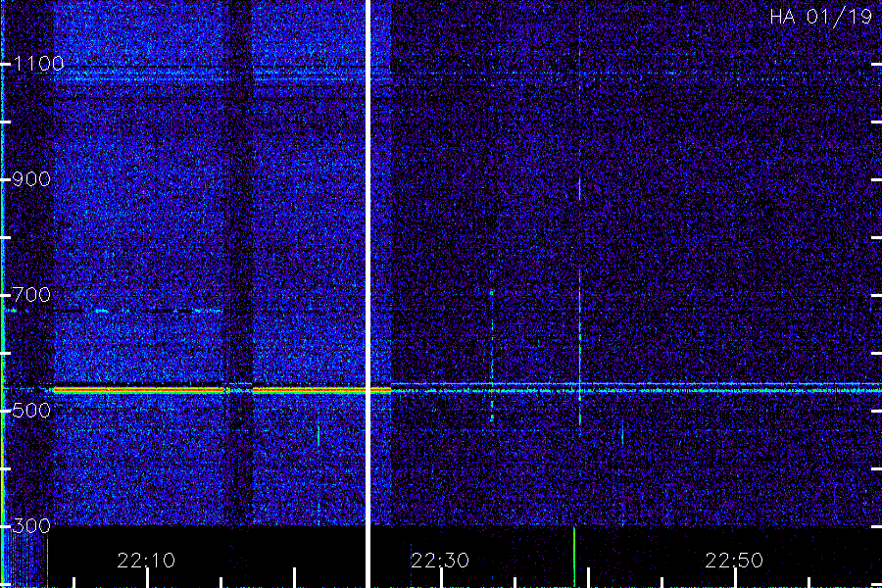This screenshot has height=588, width=882.
Task: Click the white vertical time marker line
Action: [367, 294]
